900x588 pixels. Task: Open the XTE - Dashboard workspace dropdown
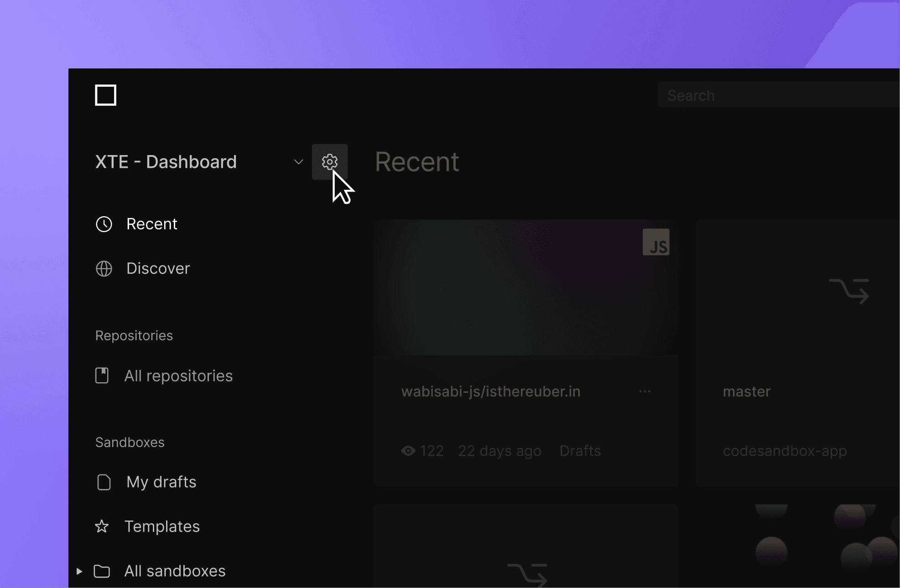tap(298, 162)
